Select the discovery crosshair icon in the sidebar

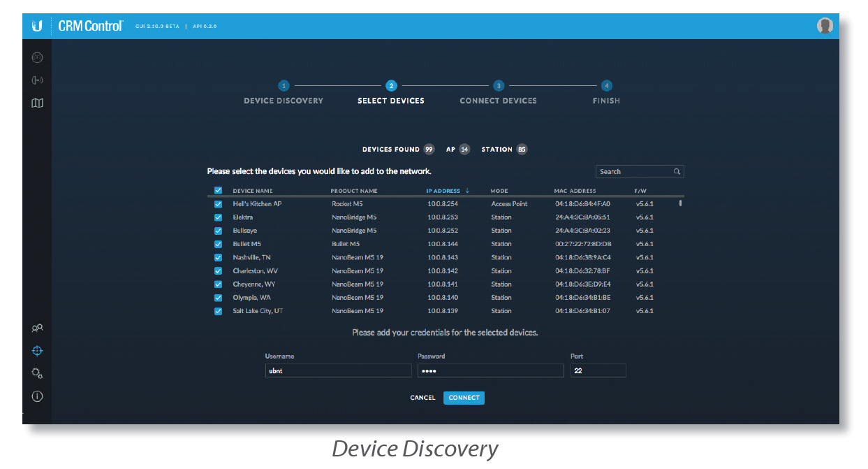pos(38,351)
